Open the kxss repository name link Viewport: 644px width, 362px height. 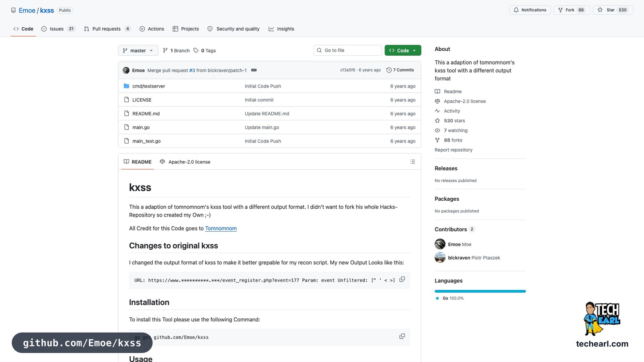point(47,10)
